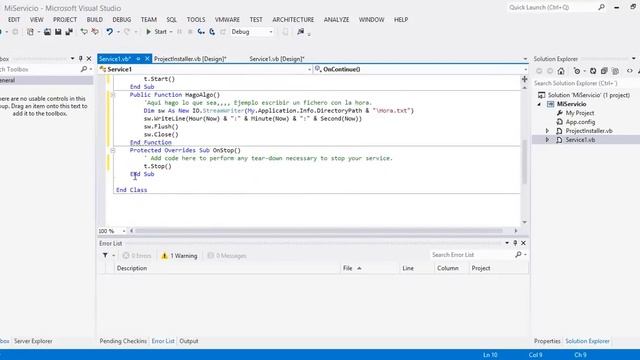
Task: Pin the Error List panel pushpin
Action: (x=515, y=243)
